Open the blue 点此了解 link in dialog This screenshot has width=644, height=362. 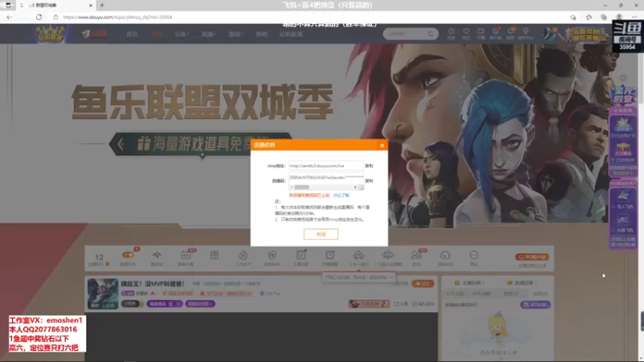341,195
